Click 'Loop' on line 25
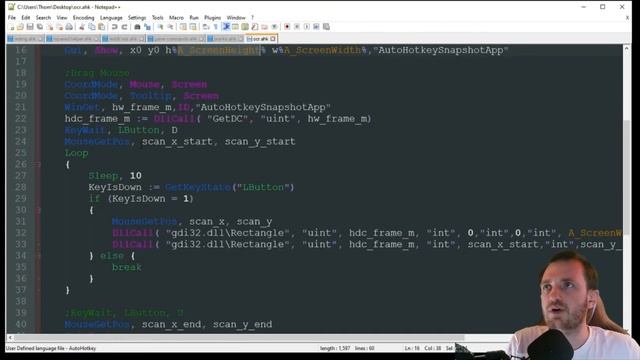 pyautogui.click(x=76, y=153)
